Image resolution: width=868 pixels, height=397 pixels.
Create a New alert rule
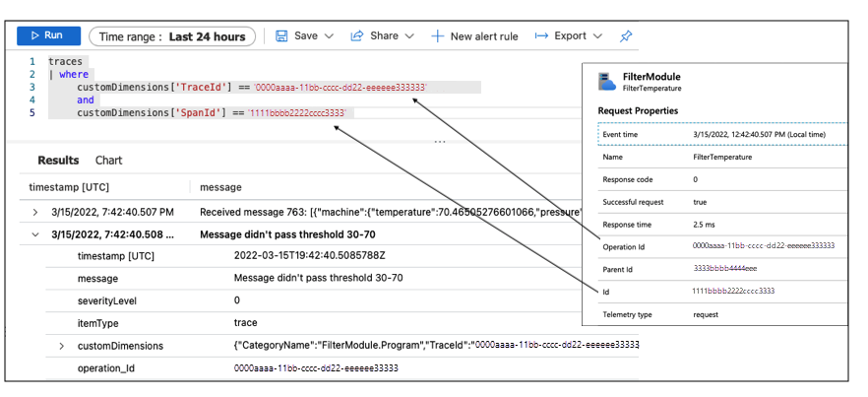[474, 36]
